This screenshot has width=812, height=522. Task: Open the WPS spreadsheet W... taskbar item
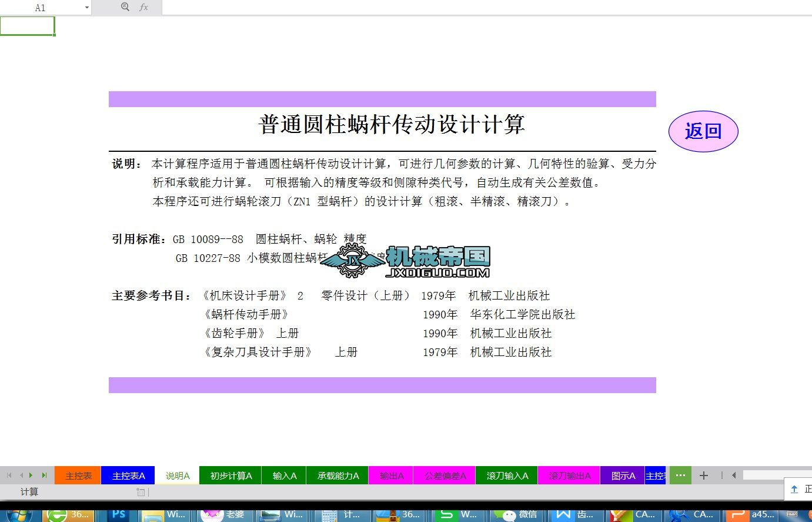[x=459, y=515]
